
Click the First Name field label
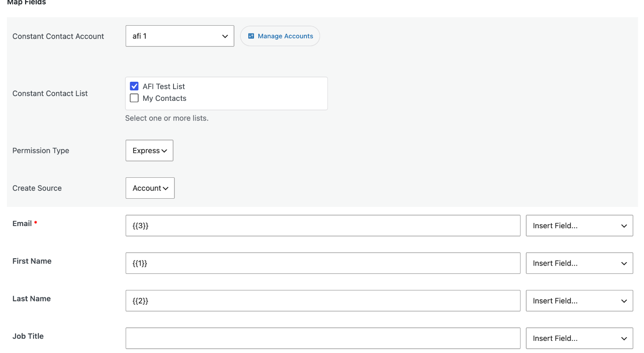point(32,261)
